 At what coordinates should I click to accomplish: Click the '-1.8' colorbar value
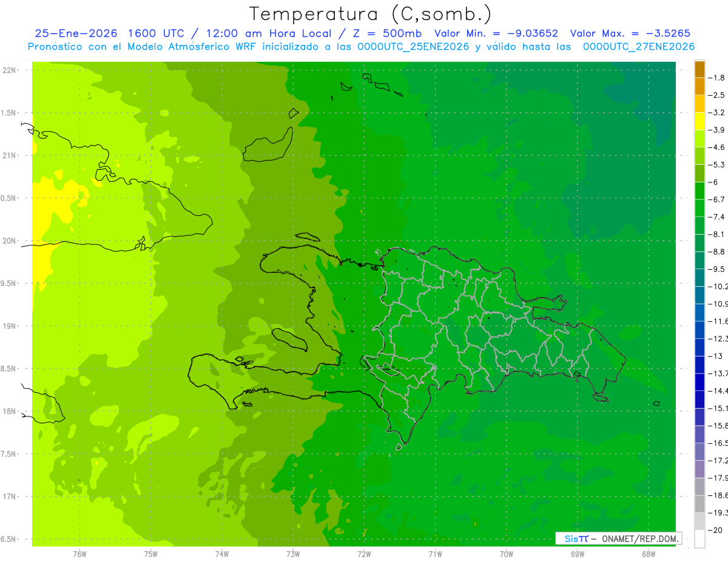tap(717, 78)
